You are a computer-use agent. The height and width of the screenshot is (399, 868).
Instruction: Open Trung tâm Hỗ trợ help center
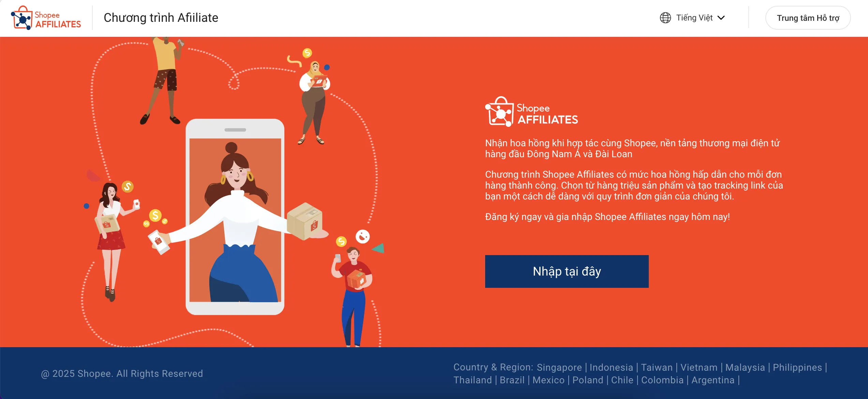[808, 18]
